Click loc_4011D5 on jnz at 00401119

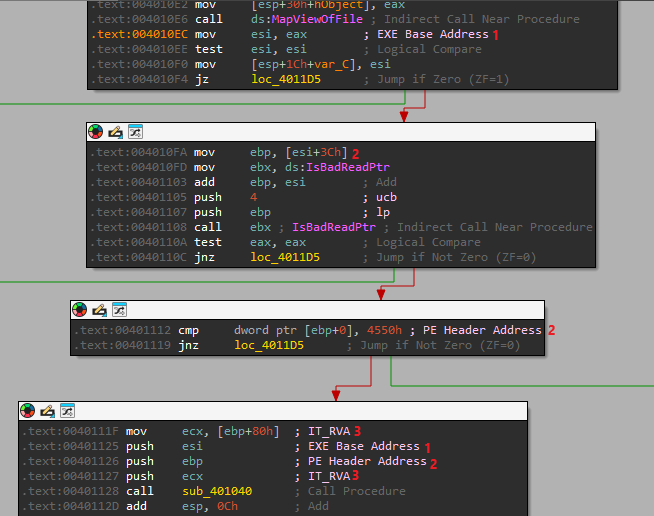pyautogui.click(x=270, y=345)
